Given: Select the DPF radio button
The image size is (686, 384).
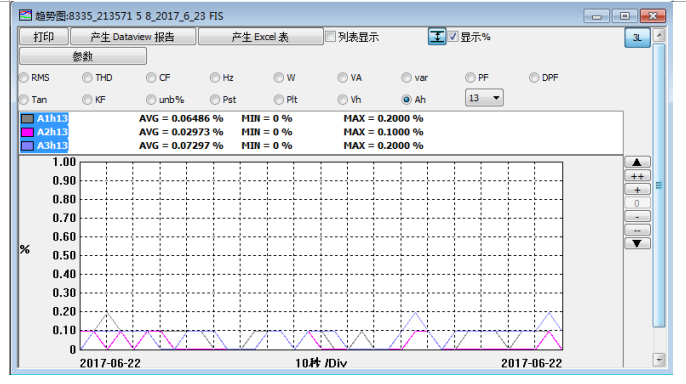Looking at the screenshot, I should click(x=534, y=78).
